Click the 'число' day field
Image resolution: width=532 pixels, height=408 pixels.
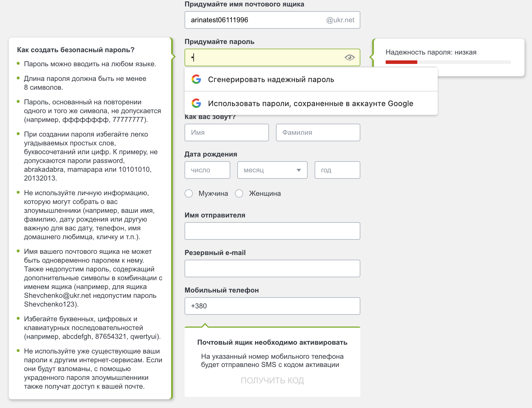[207, 170]
